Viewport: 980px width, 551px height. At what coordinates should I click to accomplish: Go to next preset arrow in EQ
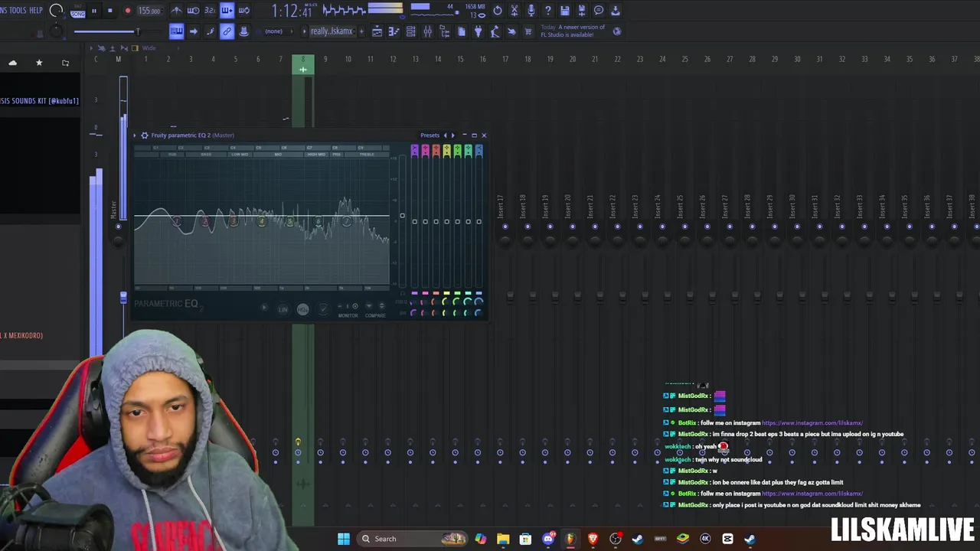point(452,135)
